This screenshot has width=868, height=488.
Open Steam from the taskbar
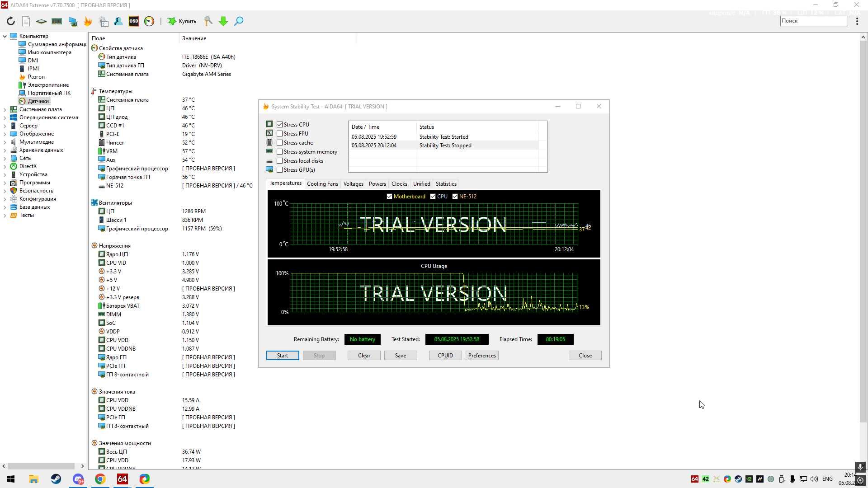pyautogui.click(x=56, y=479)
